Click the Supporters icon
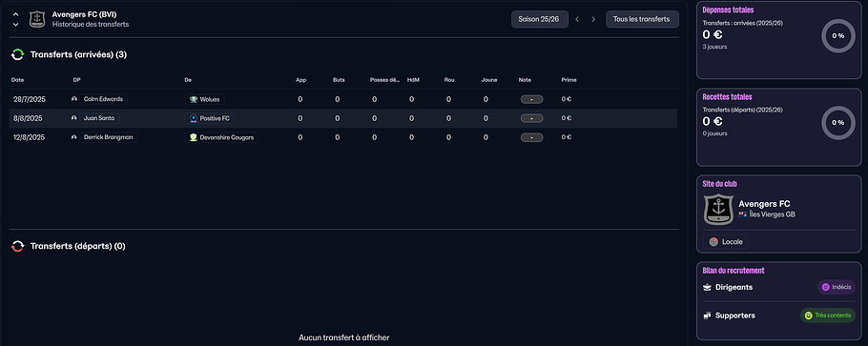 point(707,315)
